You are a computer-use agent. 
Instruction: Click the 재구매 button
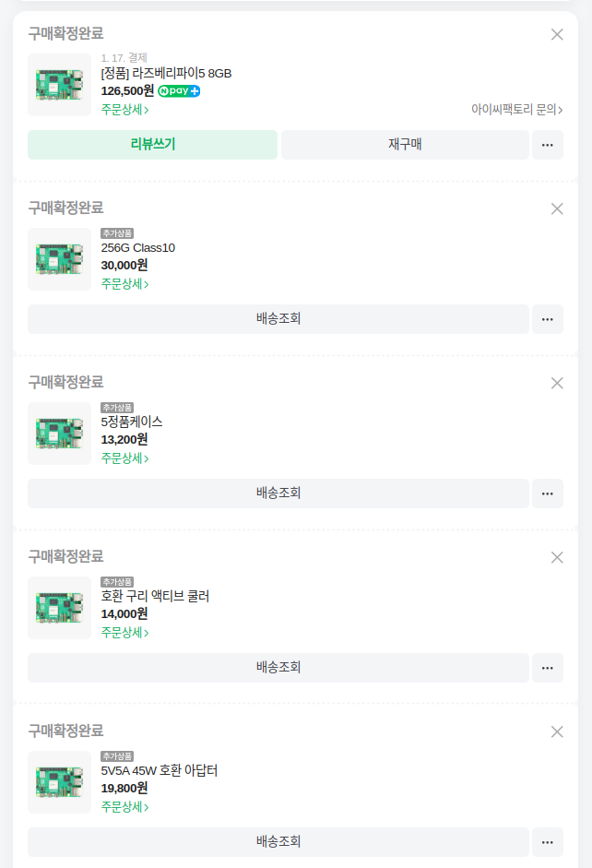coord(405,145)
